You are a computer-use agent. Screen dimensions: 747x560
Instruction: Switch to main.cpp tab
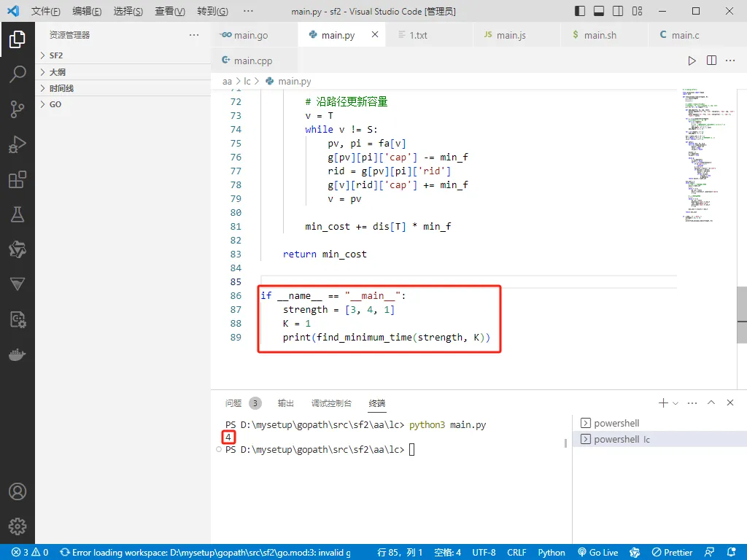pyautogui.click(x=254, y=61)
